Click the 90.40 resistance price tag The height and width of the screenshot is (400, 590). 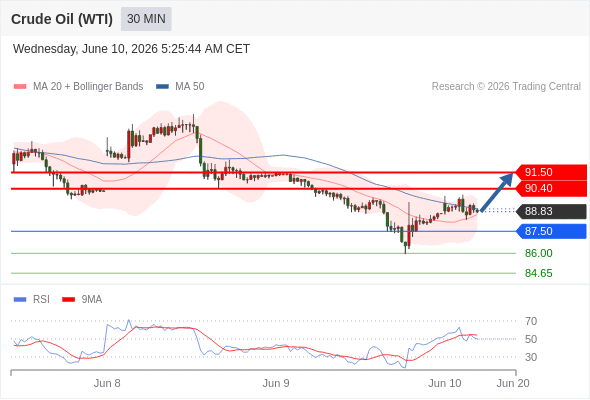(x=551, y=188)
